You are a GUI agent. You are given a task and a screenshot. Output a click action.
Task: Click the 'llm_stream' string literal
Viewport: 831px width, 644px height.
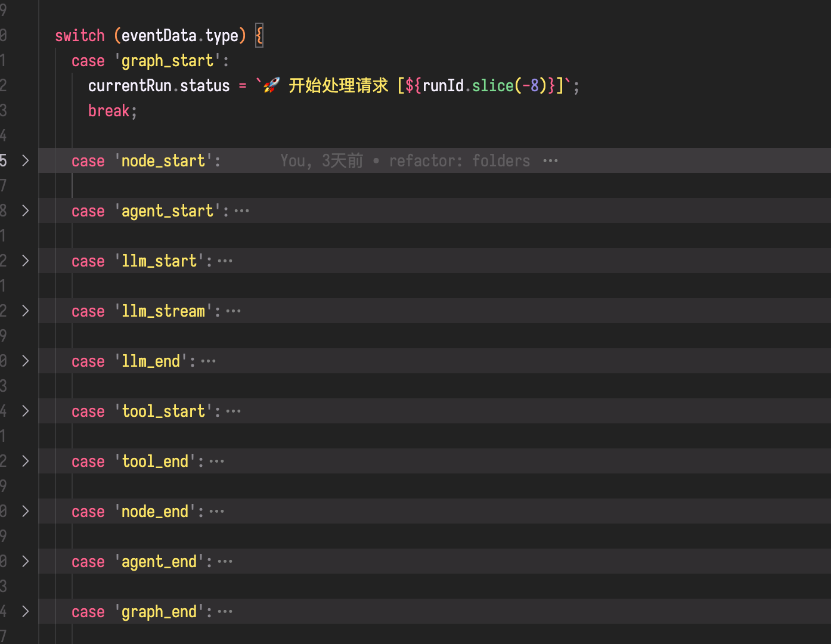163,311
